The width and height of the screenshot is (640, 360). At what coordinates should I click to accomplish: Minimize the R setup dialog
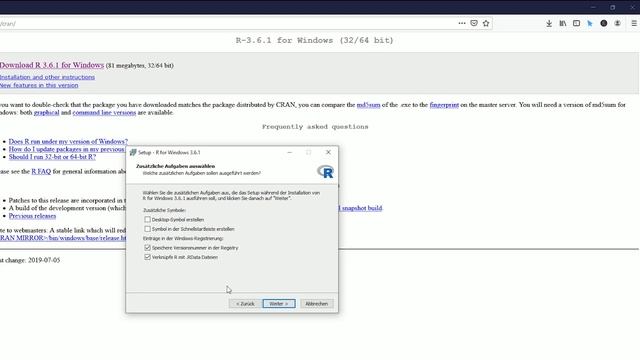pyautogui.click(x=289, y=152)
